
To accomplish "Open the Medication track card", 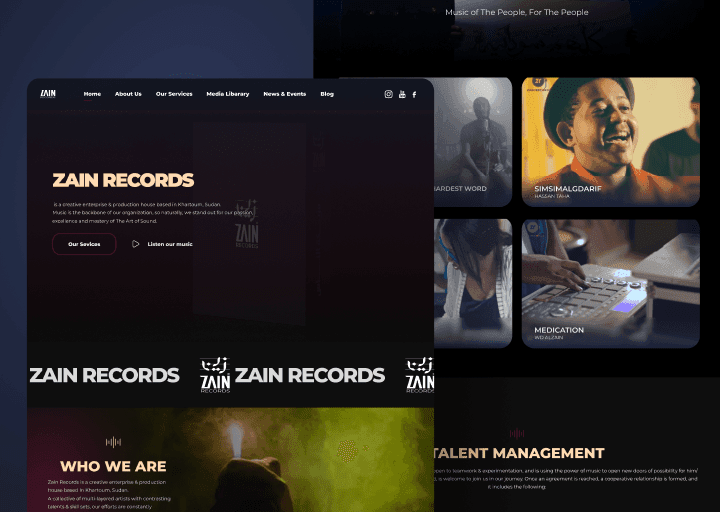I will tap(611, 283).
